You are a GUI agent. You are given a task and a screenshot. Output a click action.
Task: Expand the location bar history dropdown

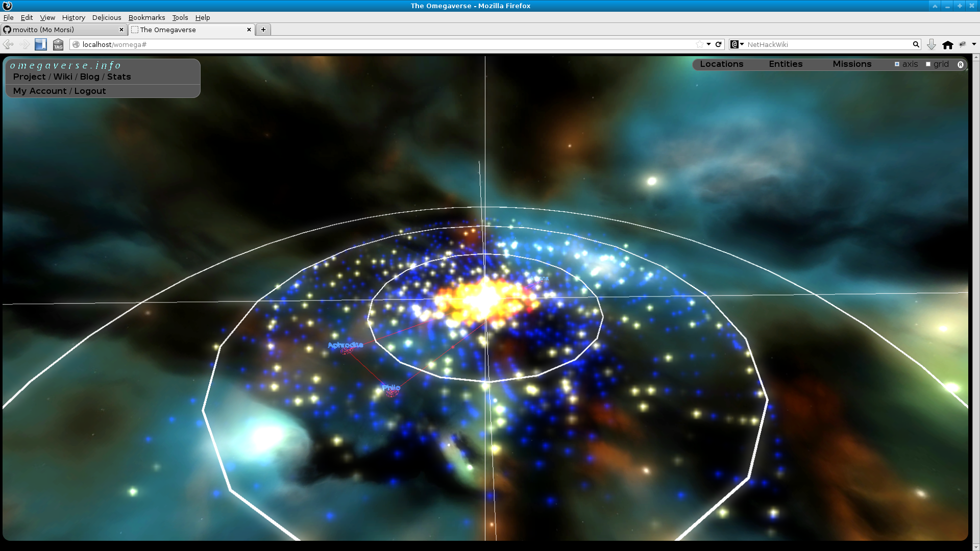pos(709,44)
